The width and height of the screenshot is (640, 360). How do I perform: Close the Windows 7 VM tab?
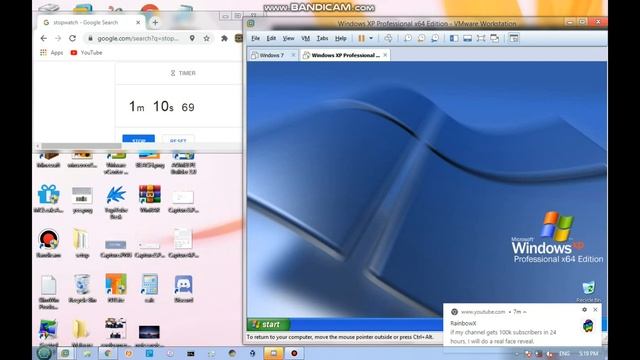click(293, 55)
